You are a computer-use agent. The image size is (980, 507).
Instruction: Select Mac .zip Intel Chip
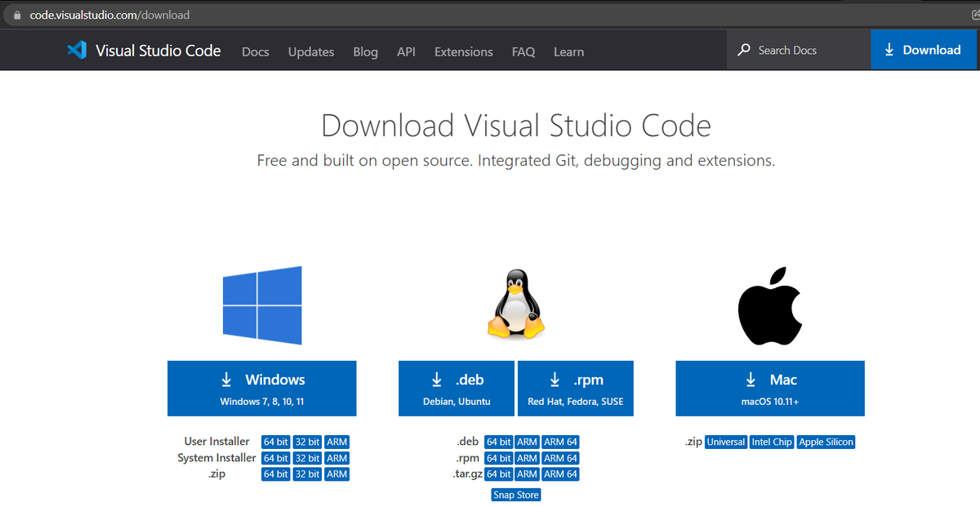773,442
